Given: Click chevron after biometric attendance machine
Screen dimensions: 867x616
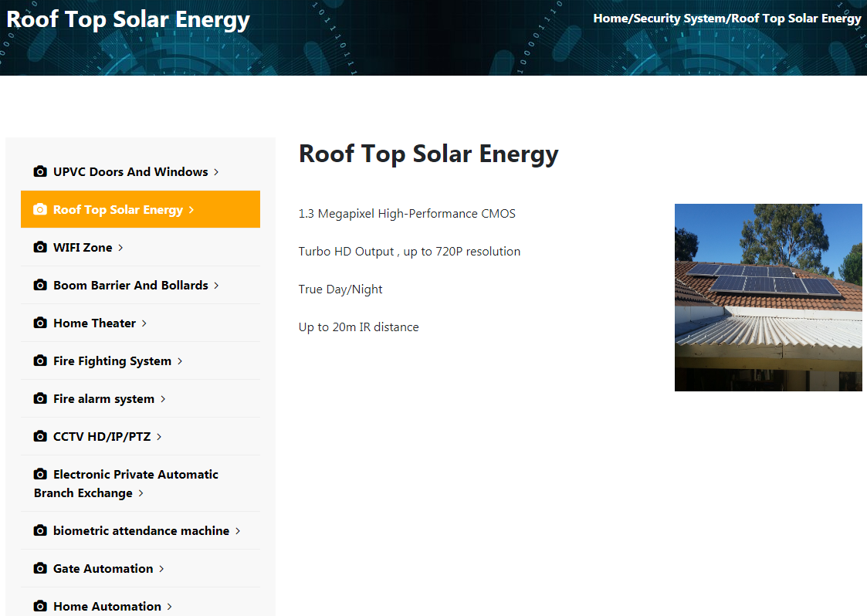Looking at the screenshot, I should pyautogui.click(x=238, y=531).
